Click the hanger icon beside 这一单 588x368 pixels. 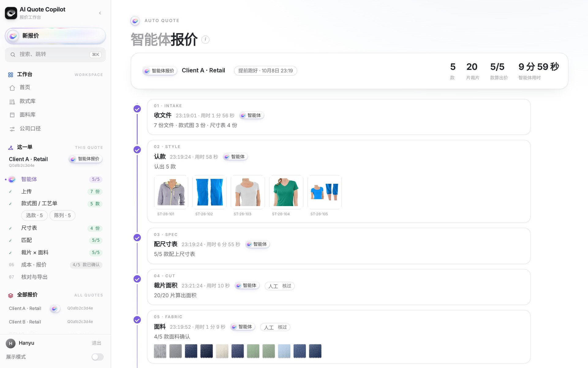click(11, 148)
